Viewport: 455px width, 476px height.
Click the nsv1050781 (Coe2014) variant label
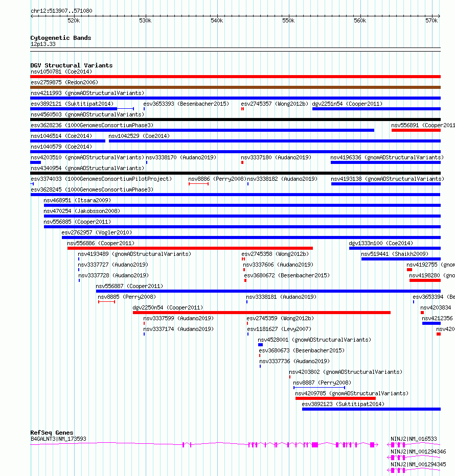point(61,72)
